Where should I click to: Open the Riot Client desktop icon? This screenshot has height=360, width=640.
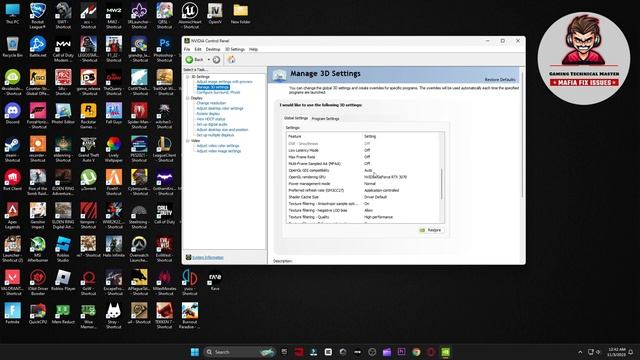click(x=13, y=180)
